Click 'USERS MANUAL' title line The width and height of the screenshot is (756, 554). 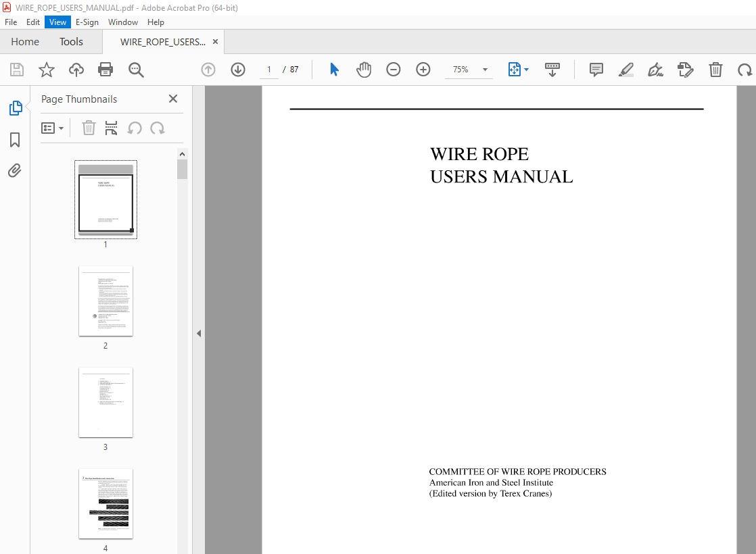coord(502,177)
